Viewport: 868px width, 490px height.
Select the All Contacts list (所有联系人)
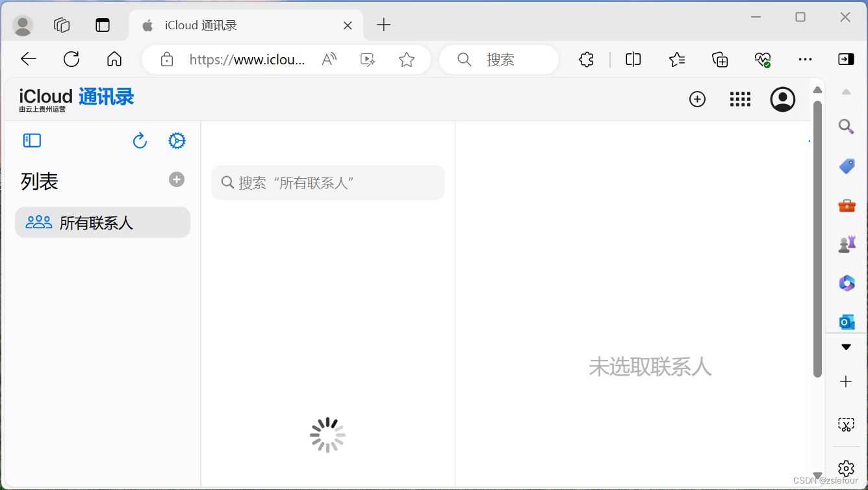[103, 222]
